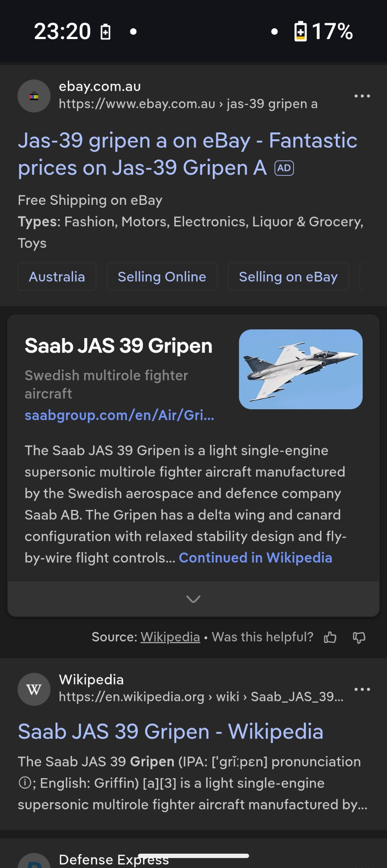This screenshot has width=387, height=868.
Task: Tap the Wikipedia W favicon
Action: (x=34, y=689)
